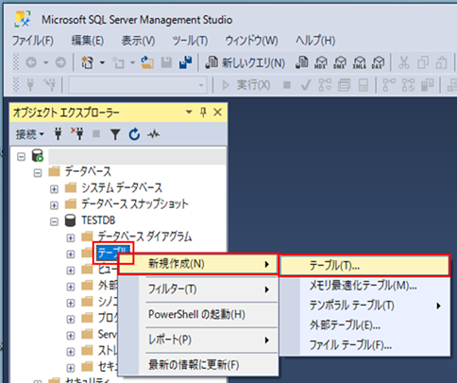Viewport: 457px width, 383px height.
Task: Open the 表示(V) menu
Action: (x=138, y=41)
